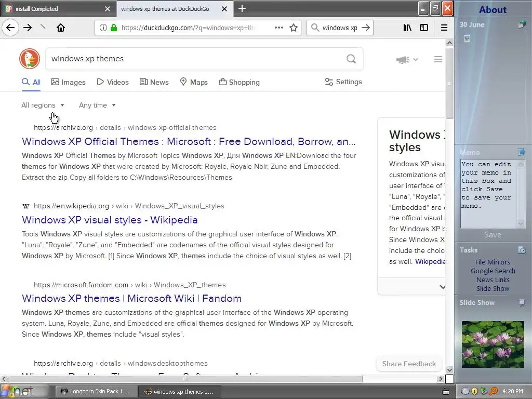Switch to Shopping results
Viewport: 532px width, 399px height.
coord(239,82)
